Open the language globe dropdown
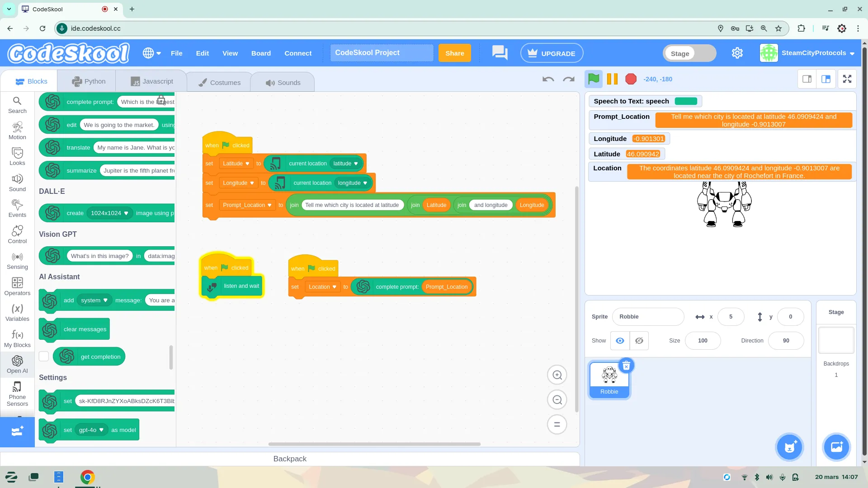 pyautogui.click(x=152, y=53)
